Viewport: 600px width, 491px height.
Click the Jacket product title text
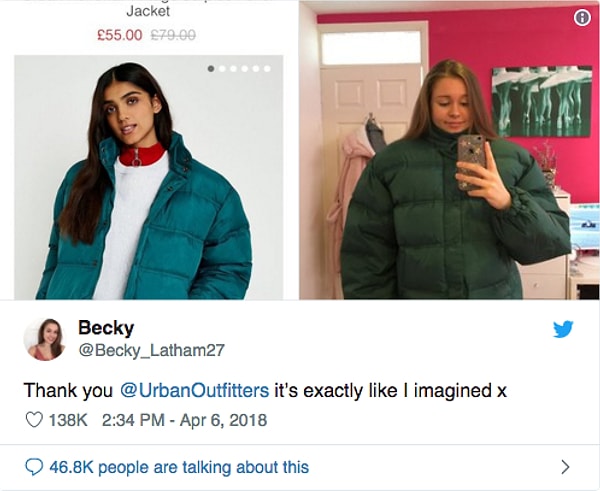click(x=148, y=11)
